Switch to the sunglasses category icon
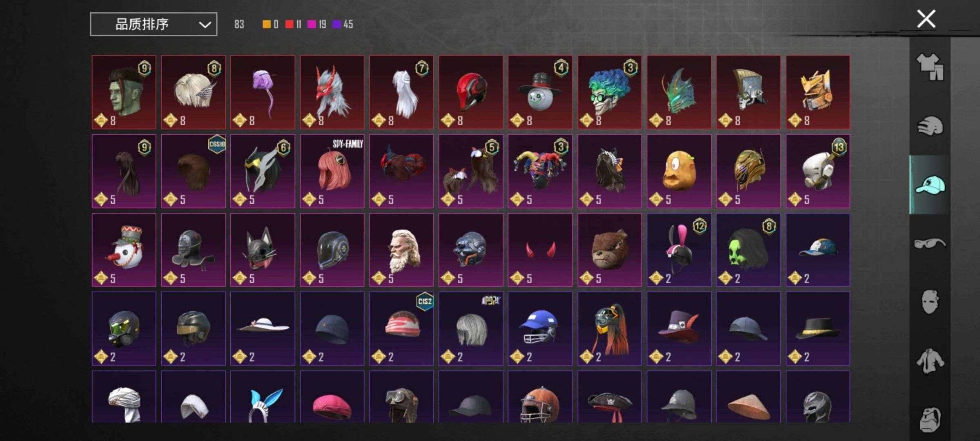This screenshot has height=441, width=980. (x=930, y=243)
